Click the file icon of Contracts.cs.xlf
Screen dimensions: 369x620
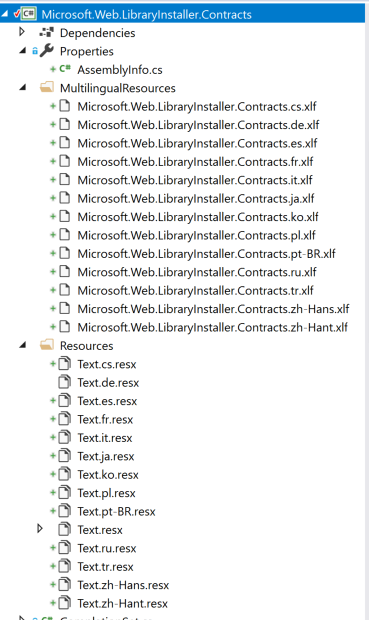point(64,106)
